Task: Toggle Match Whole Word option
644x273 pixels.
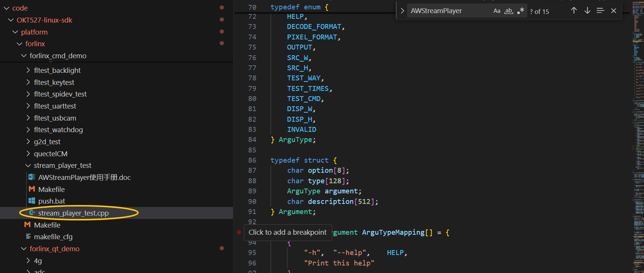Action: click(509, 11)
